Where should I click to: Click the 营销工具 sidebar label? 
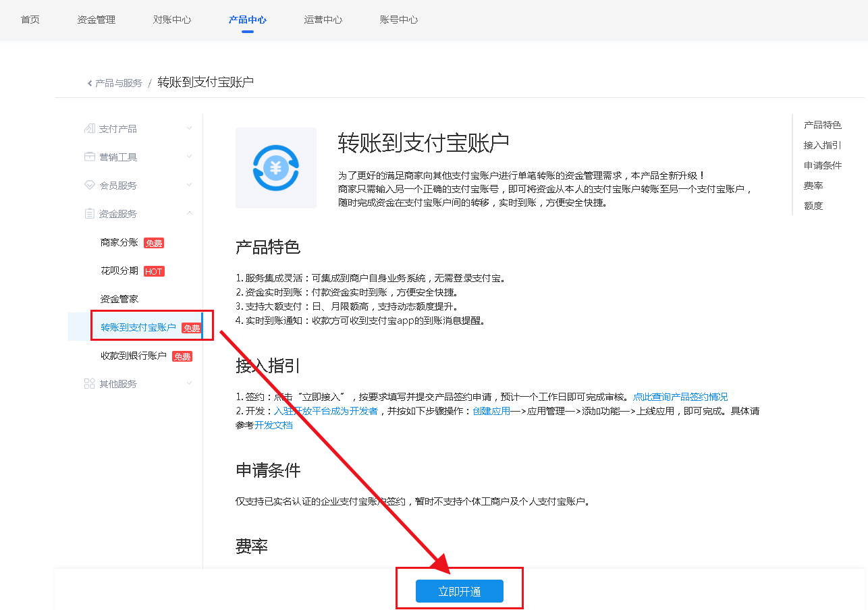tap(118, 157)
